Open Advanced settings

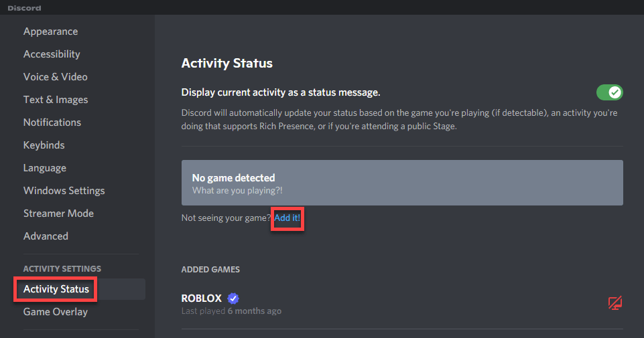coord(46,236)
